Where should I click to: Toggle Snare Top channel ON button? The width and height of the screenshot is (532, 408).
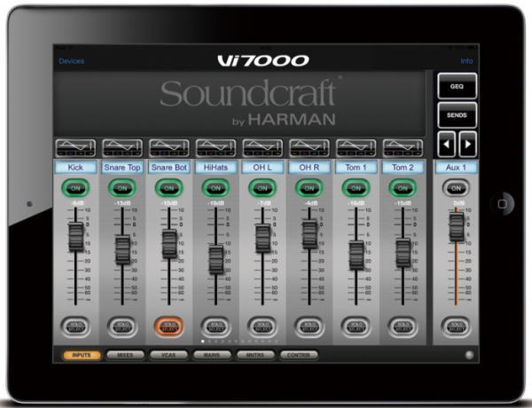122,188
